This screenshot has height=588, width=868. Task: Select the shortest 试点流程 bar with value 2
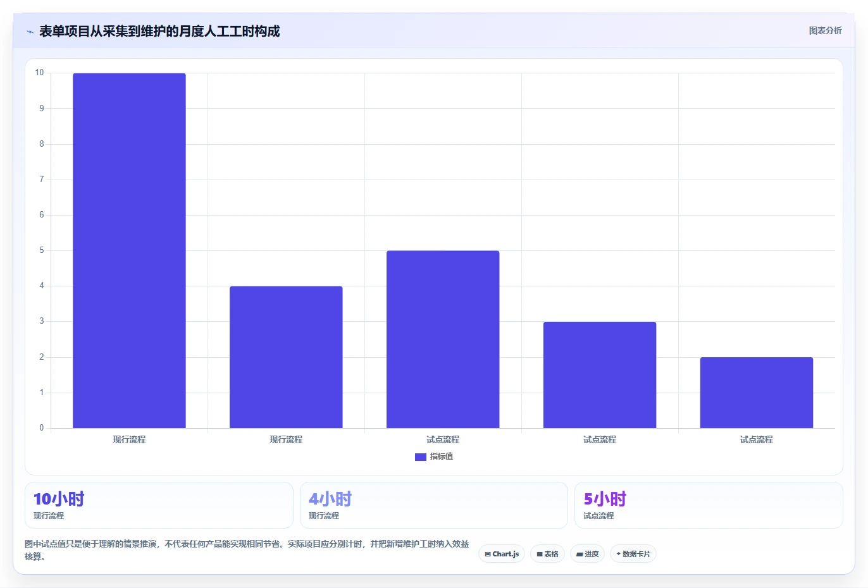pos(757,393)
